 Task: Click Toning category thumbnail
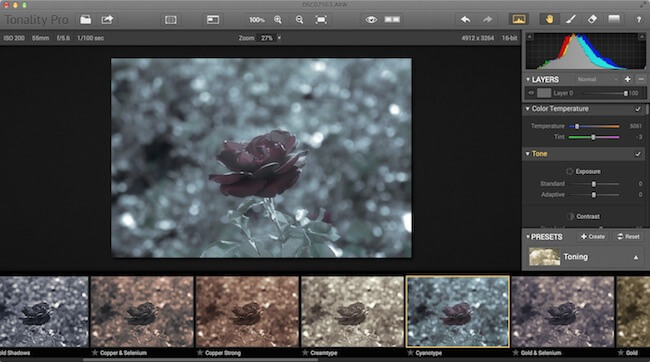pyautogui.click(x=545, y=257)
